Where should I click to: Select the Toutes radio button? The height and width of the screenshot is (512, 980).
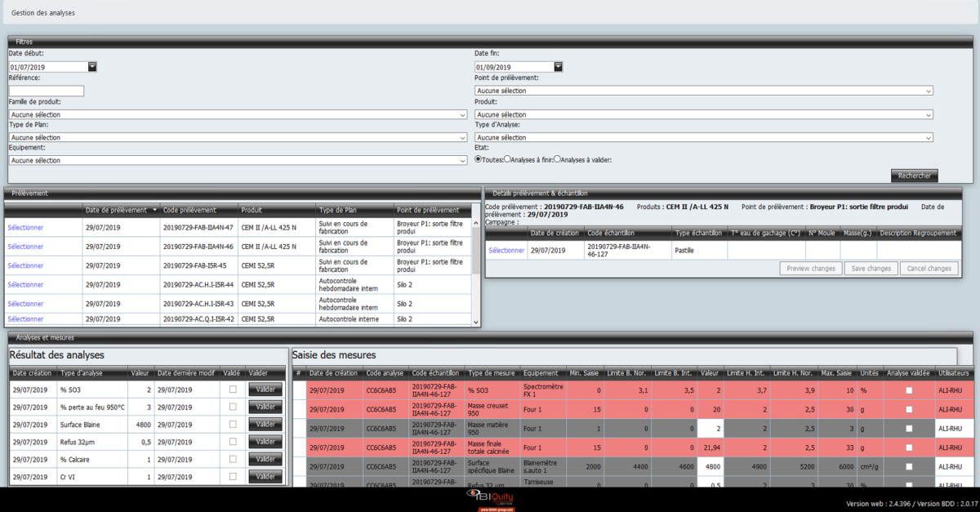point(479,160)
